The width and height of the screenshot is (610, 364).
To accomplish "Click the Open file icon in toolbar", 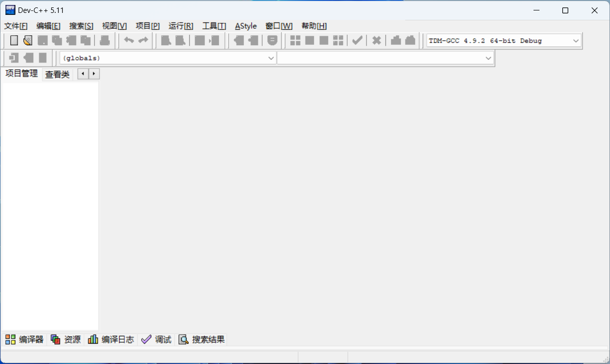I will (28, 41).
